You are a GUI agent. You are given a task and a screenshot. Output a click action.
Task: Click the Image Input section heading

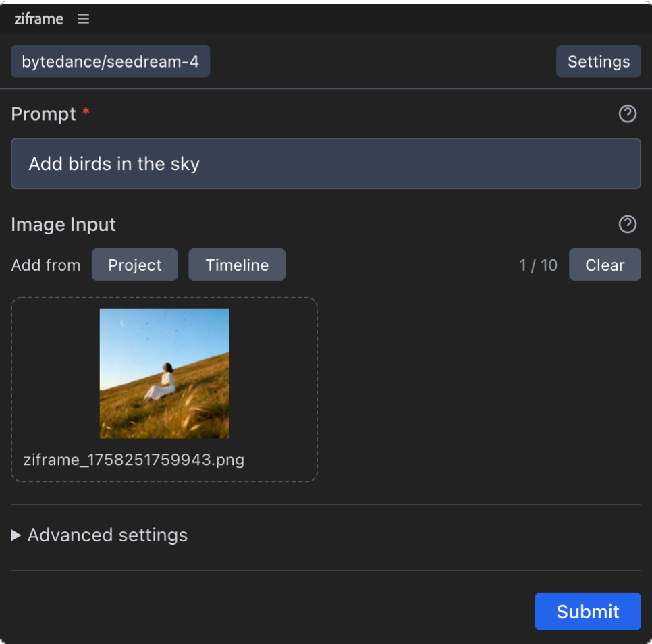[63, 224]
